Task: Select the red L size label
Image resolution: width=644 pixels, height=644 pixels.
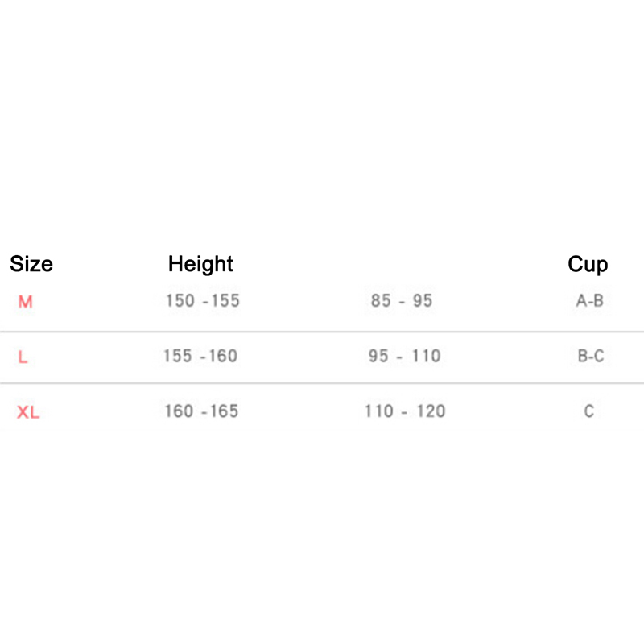Action: 23,357
